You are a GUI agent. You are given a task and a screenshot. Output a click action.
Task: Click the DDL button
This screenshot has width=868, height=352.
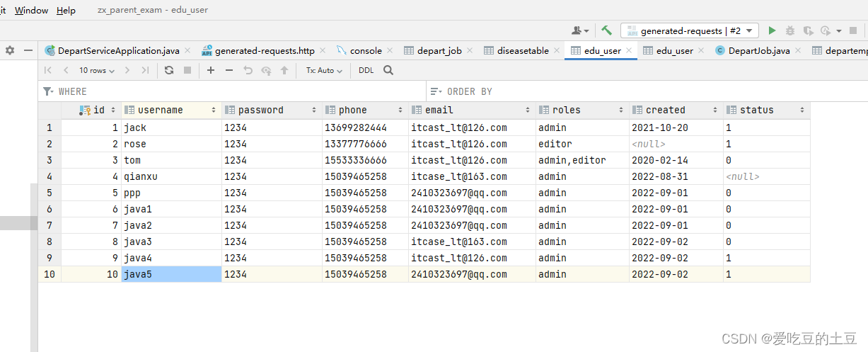[x=366, y=70]
